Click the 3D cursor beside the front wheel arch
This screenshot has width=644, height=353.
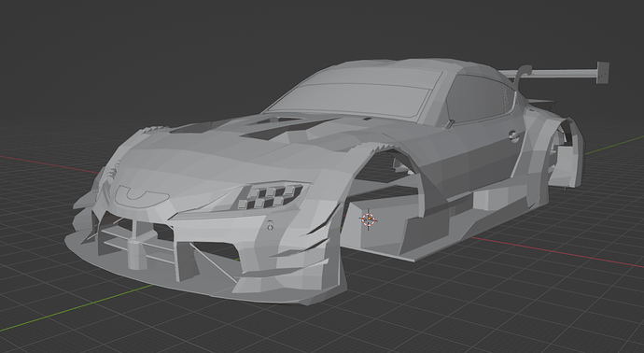click(x=369, y=219)
